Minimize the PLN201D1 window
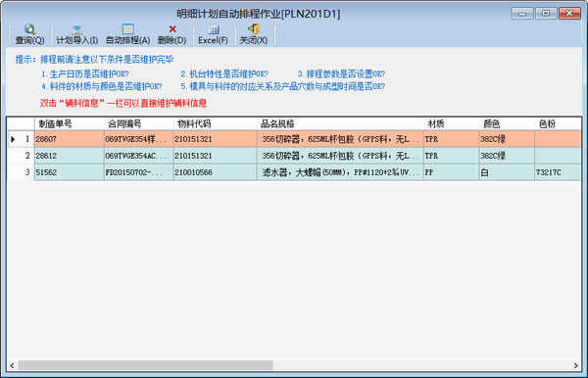 coord(522,14)
